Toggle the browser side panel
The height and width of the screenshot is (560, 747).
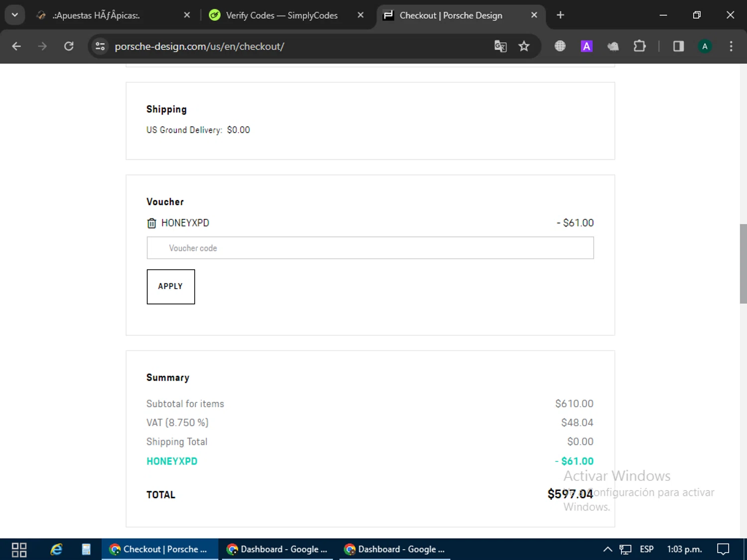678,46
